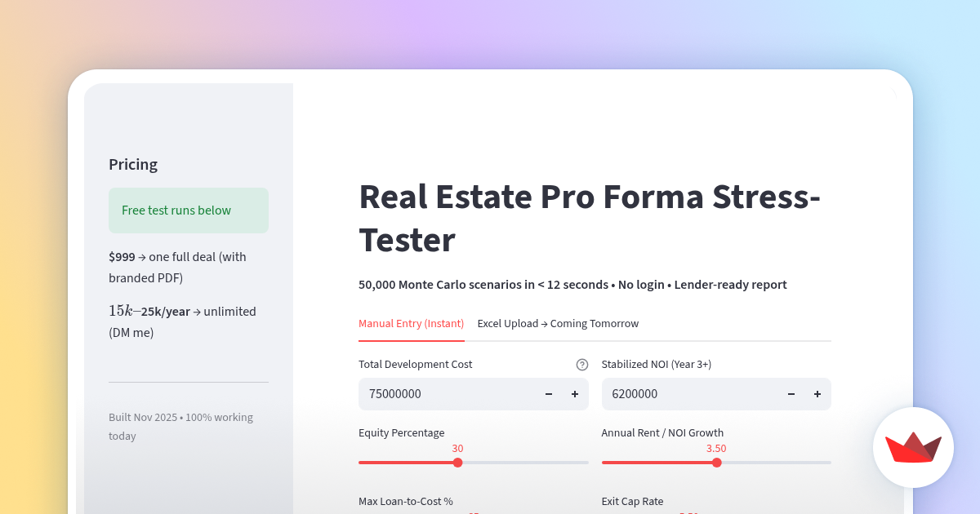Decrease Total Development Cost with the minus button
980x514 pixels.
pyautogui.click(x=548, y=394)
